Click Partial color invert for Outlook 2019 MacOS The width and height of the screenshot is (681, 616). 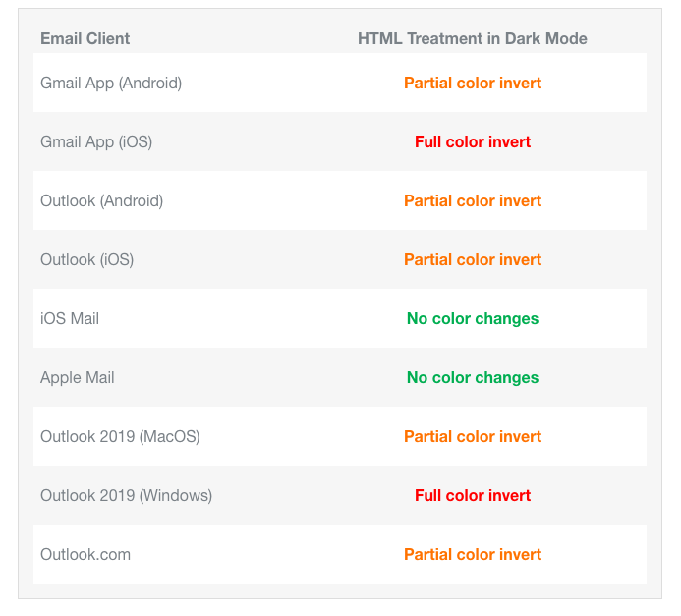[x=473, y=437]
